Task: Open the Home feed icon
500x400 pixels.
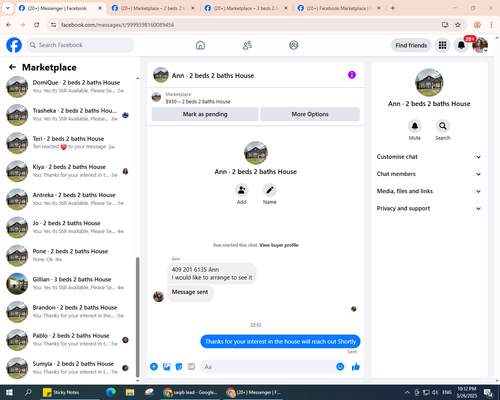Action: click(200, 45)
